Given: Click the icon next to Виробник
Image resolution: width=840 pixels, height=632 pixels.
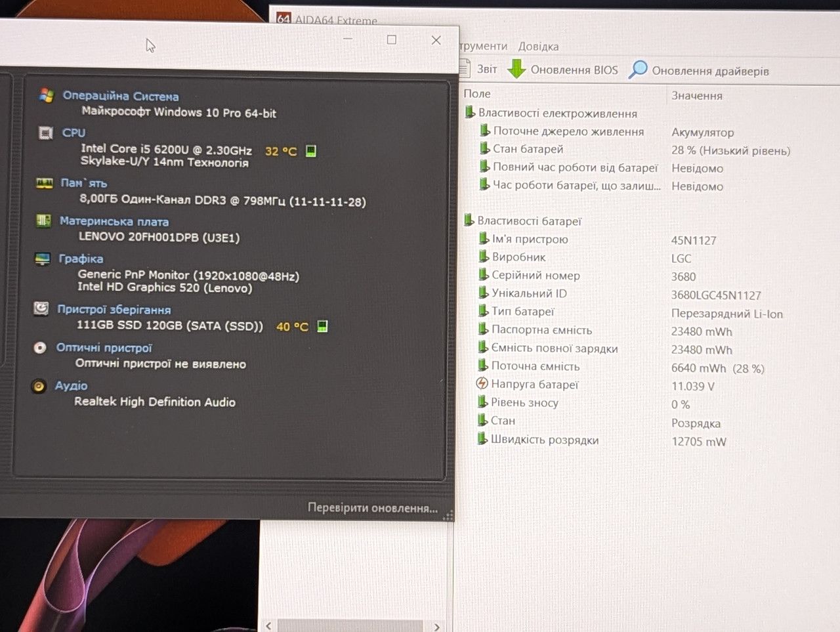Looking at the screenshot, I should (484, 256).
